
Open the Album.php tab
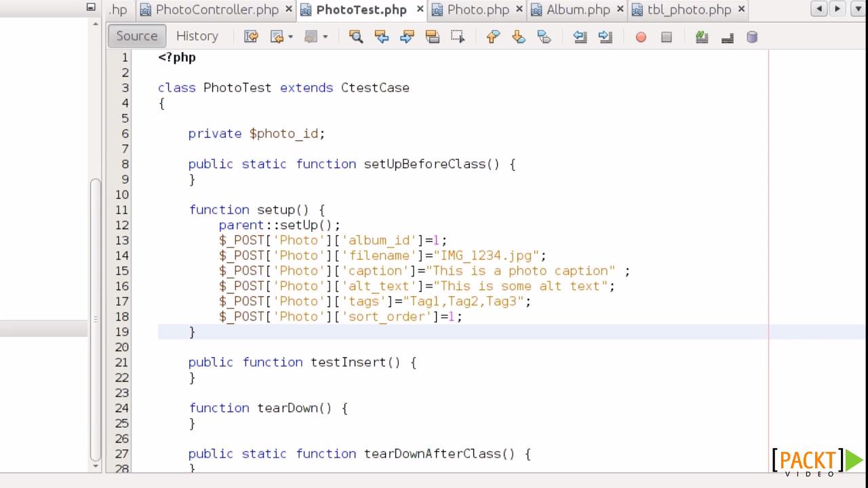[578, 9]
